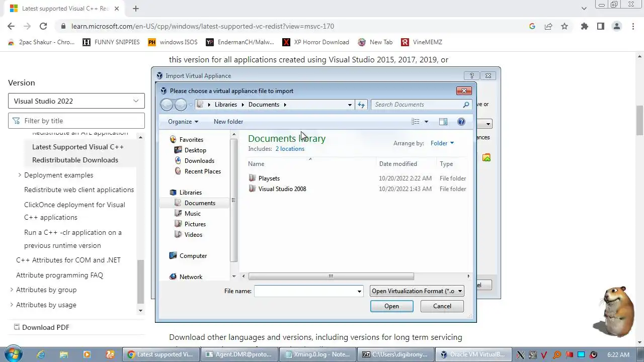Screen dimensions: 644x362
Task: Open a new browser tab
Action: [135, 9]
